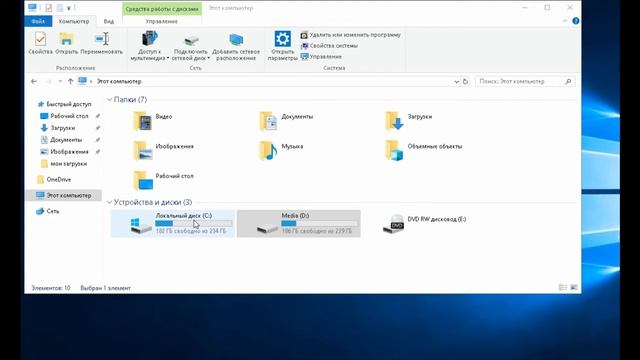Click Средства работы с дисками tab header
640x360 pixels.
coord(162,9)
